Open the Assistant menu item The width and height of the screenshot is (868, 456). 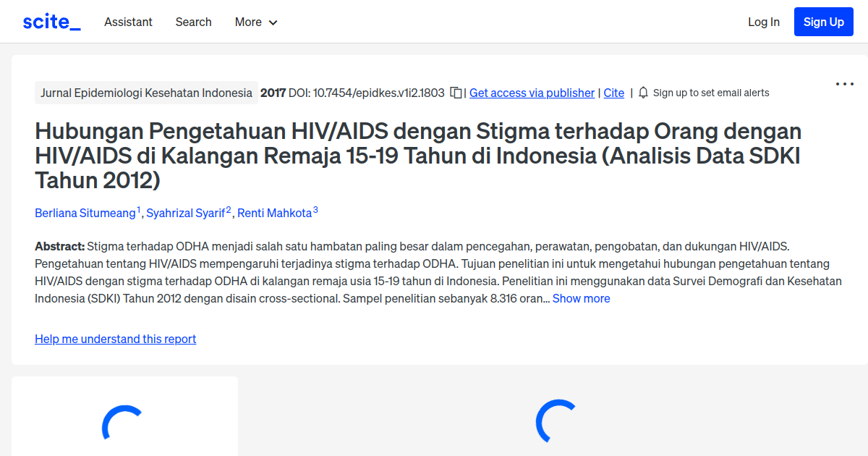click(x=128, y=22)
